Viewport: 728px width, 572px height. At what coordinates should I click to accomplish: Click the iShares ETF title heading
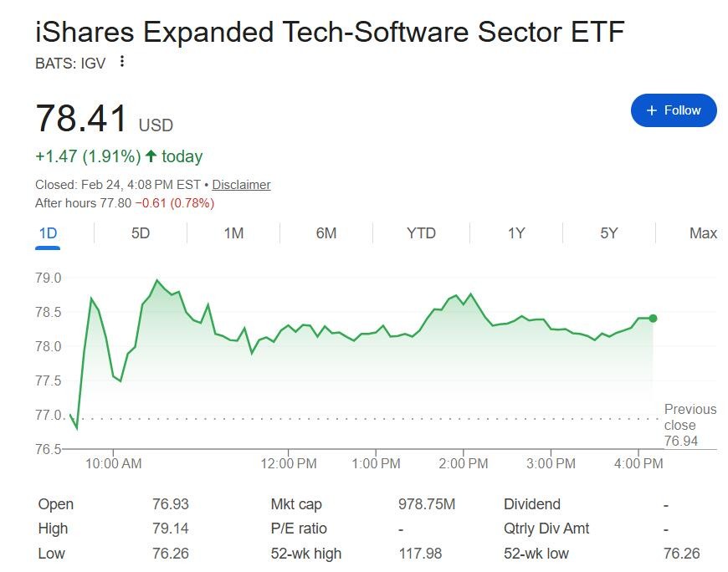pyautogui.click(x=330, y=32)
